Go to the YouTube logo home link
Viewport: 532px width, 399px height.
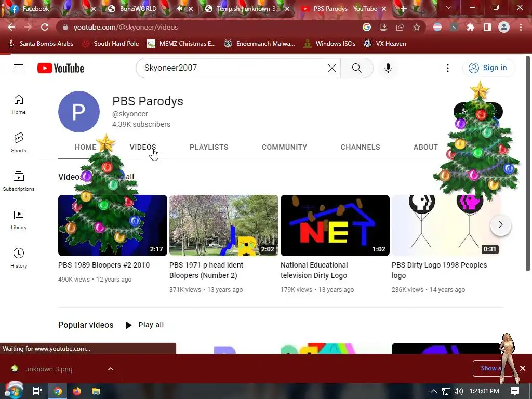pos(61,68)
